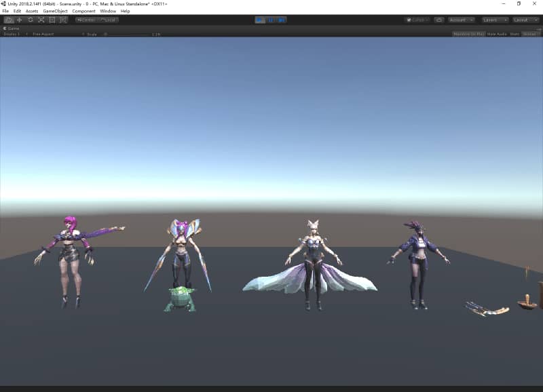Switch to the Game tab
The image size is (543, 392).
[x=12, y=28]
